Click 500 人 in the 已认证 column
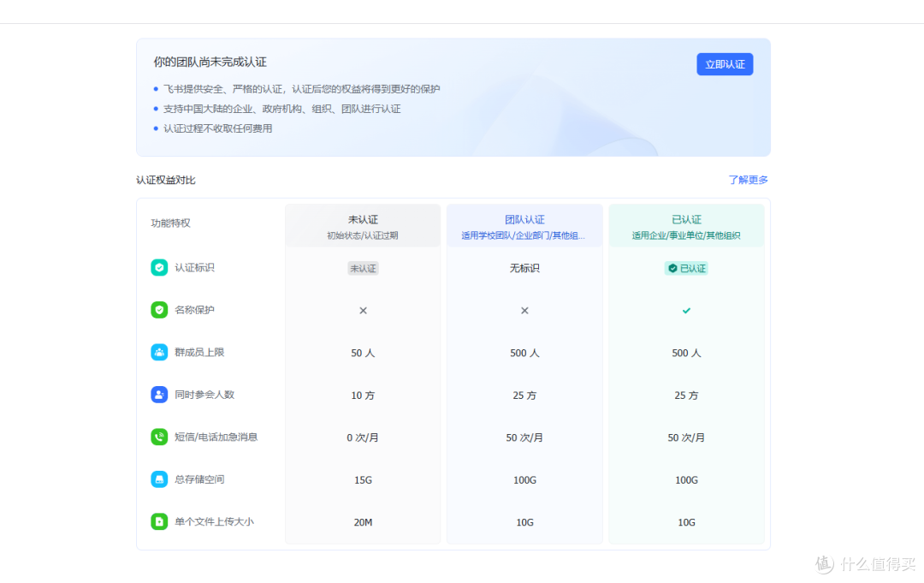 coord(686,353)
